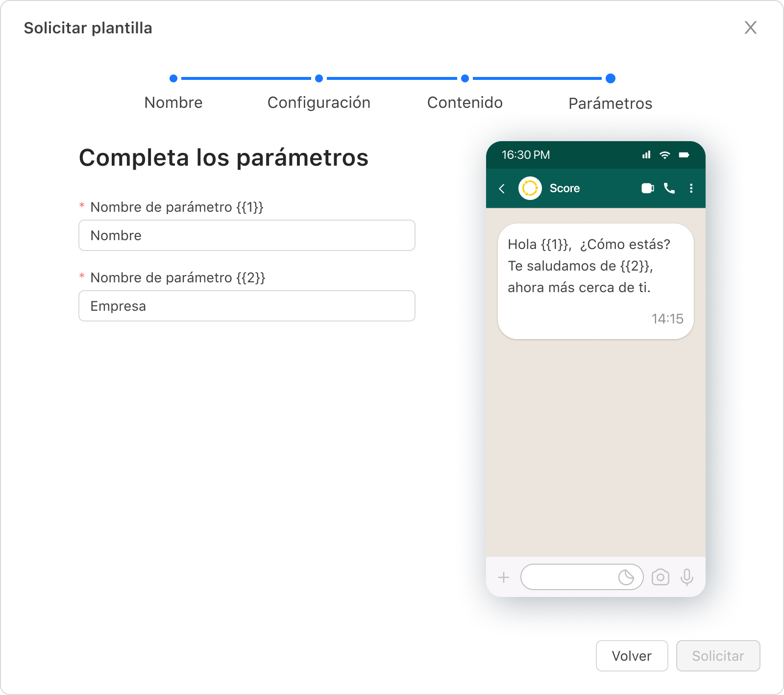
Task: Focus the parameter {{2}} name field
Action: pyautogui.click(x=247, y=306)
